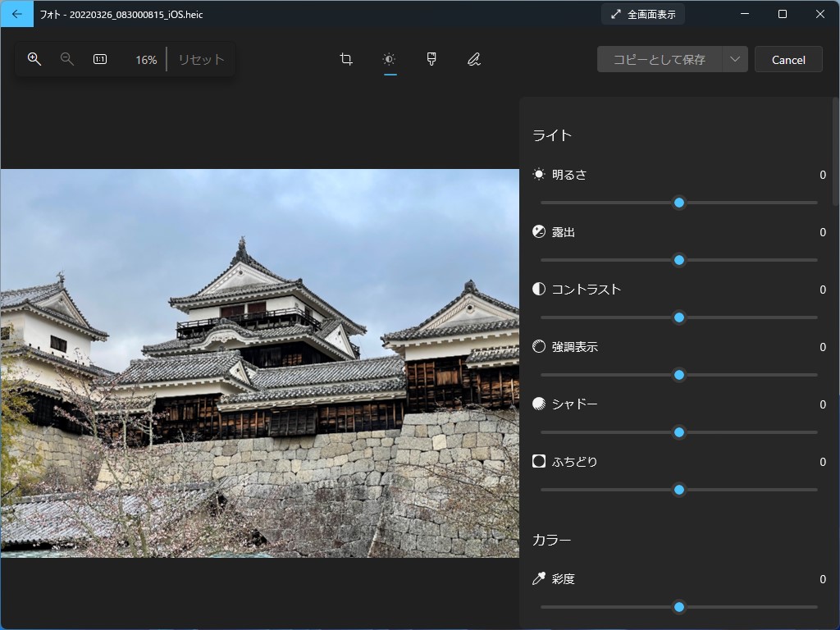Image resolution: width=840 pixels, height=630 pixels.
Task: Click the back arrow button
Action: point(17,14)
